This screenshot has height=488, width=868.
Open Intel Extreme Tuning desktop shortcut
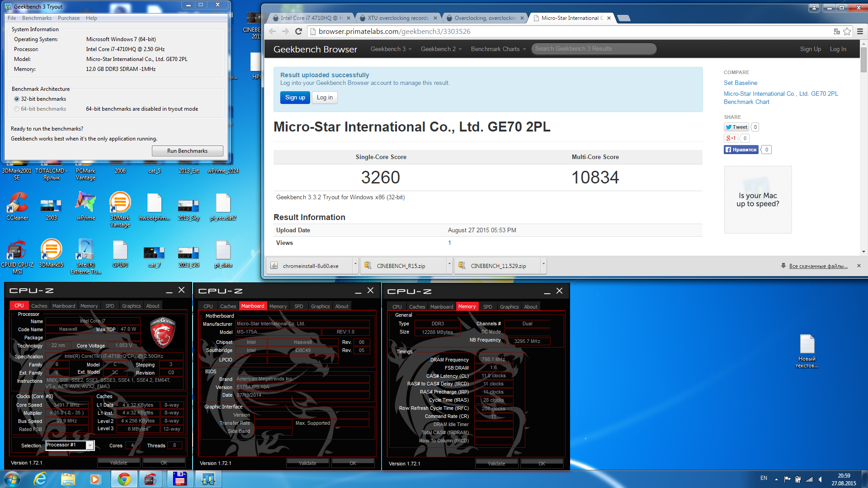pyautogui.click(x=86, y=256)
